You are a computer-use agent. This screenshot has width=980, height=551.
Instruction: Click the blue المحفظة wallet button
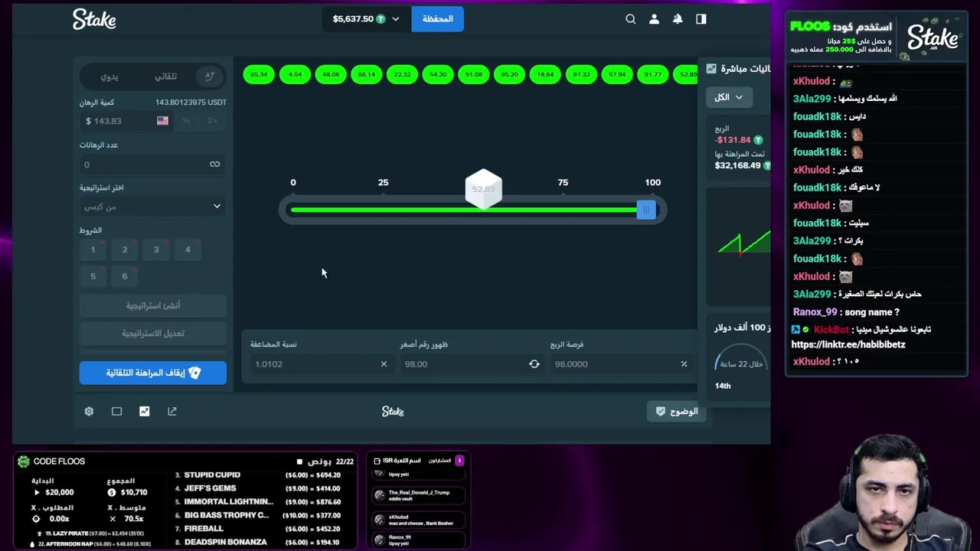click(438, 19)
